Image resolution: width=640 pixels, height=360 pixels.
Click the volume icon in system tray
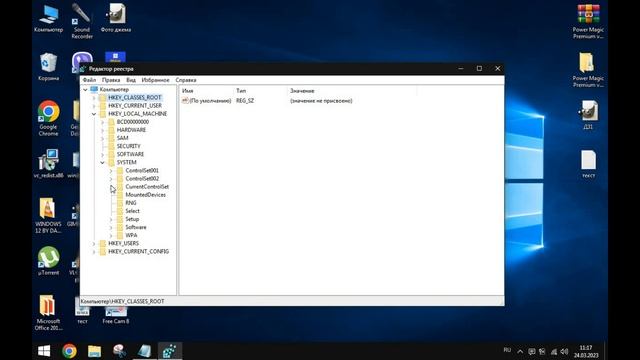pyautogui.click(x=564, y=351)
